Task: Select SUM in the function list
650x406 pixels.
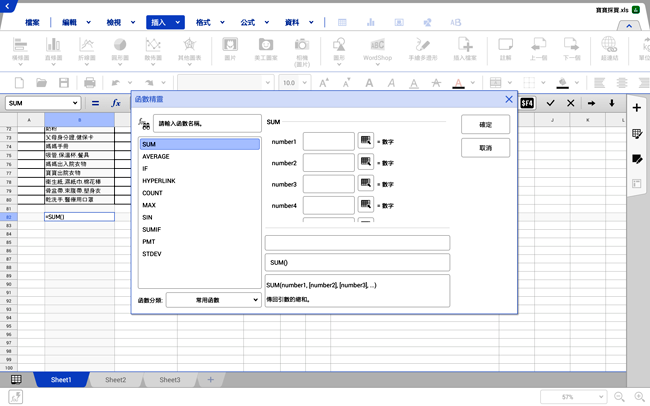Action: 200,144
